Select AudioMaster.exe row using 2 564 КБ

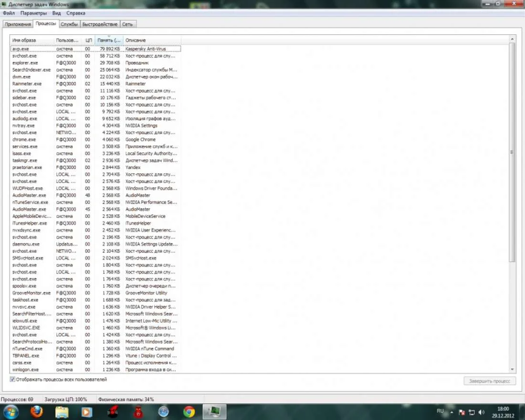click(95, 210)
